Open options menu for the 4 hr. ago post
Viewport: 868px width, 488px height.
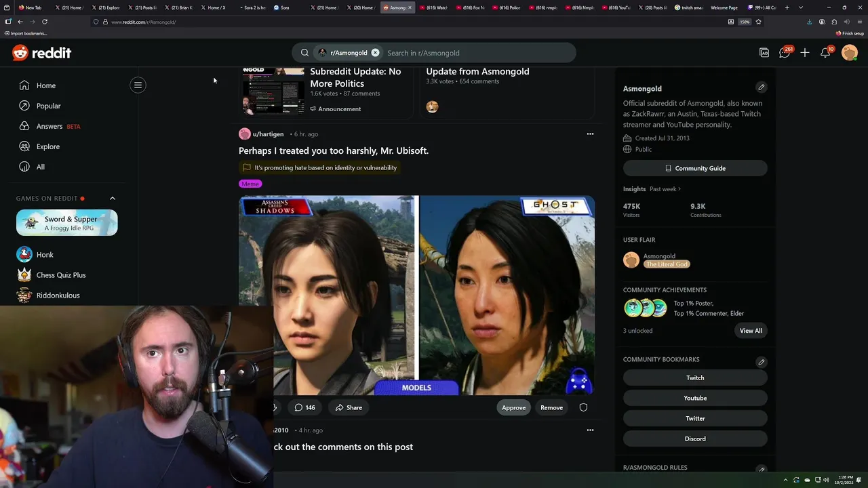click(x=590, y=430)
